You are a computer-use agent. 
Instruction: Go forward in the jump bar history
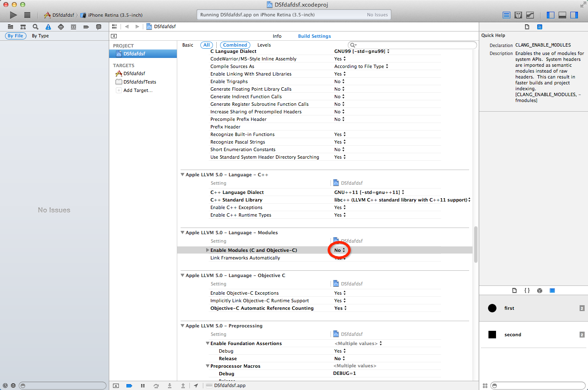(137, 26)
